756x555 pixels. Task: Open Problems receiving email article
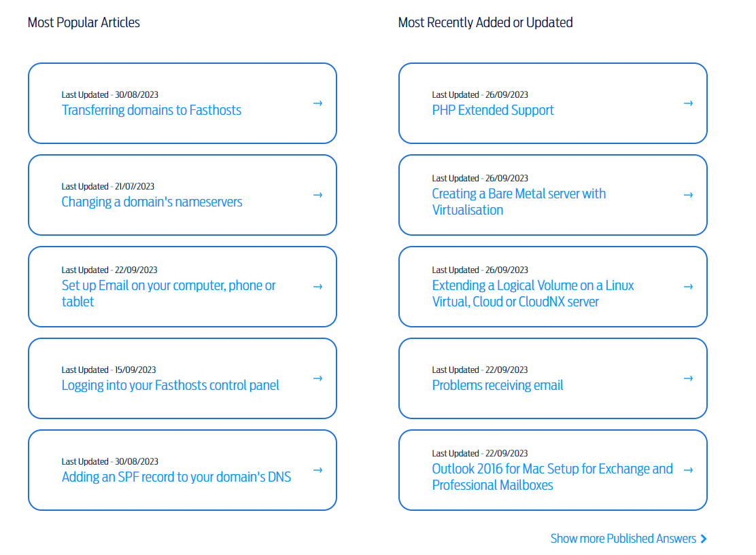[x=498, y=385]
